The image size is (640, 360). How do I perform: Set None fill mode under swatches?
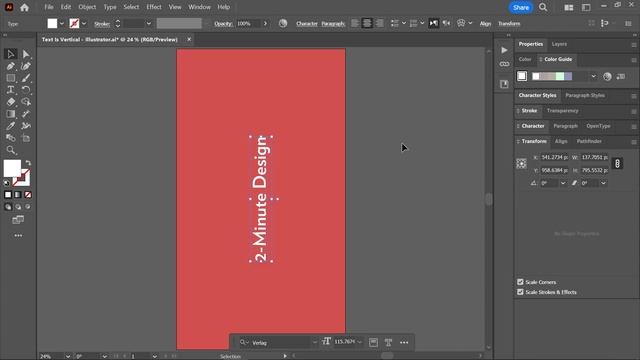click(28, 195)
